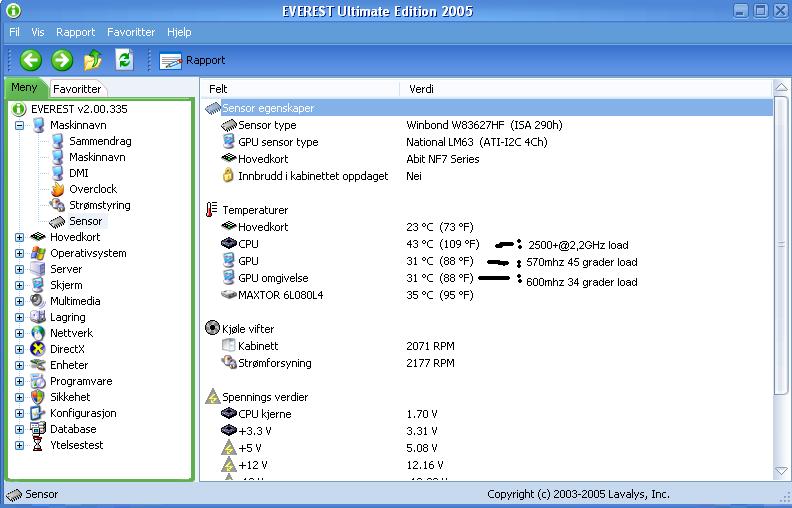Select the Sensor egenskaper header row
792x508 pixels.
click(x=488, y=108)
